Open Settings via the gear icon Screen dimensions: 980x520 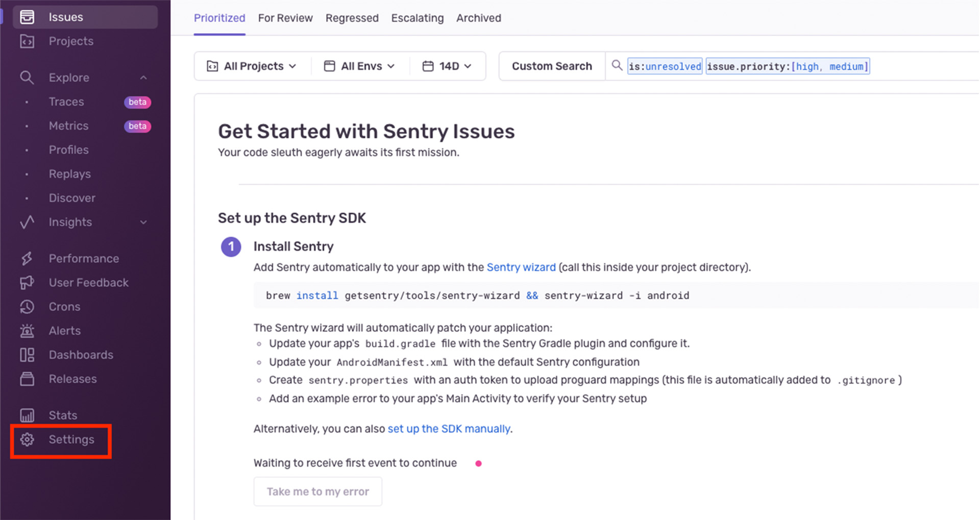coord(27,439)
